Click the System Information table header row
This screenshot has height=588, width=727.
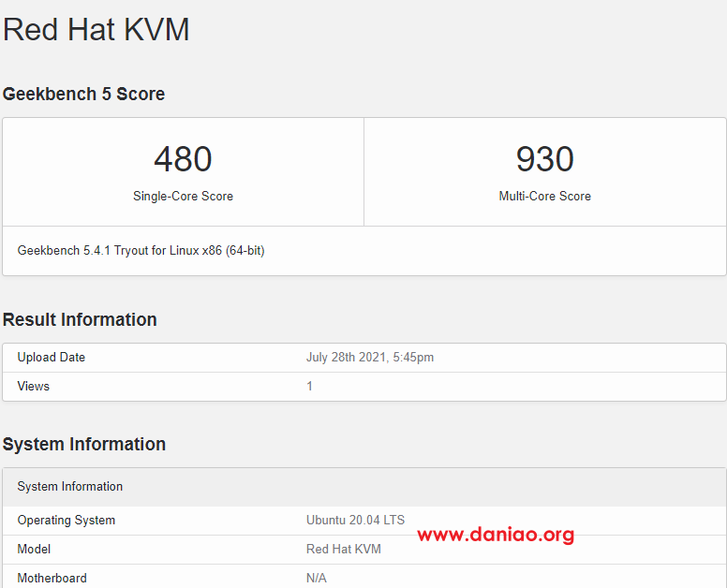coord(363,487)
